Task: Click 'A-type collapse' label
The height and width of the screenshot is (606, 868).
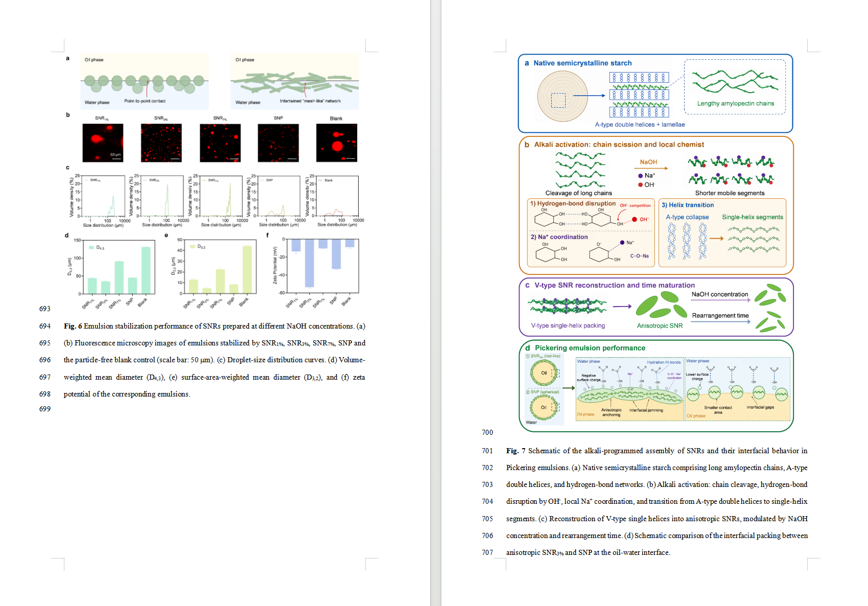Action: point(687,217)
